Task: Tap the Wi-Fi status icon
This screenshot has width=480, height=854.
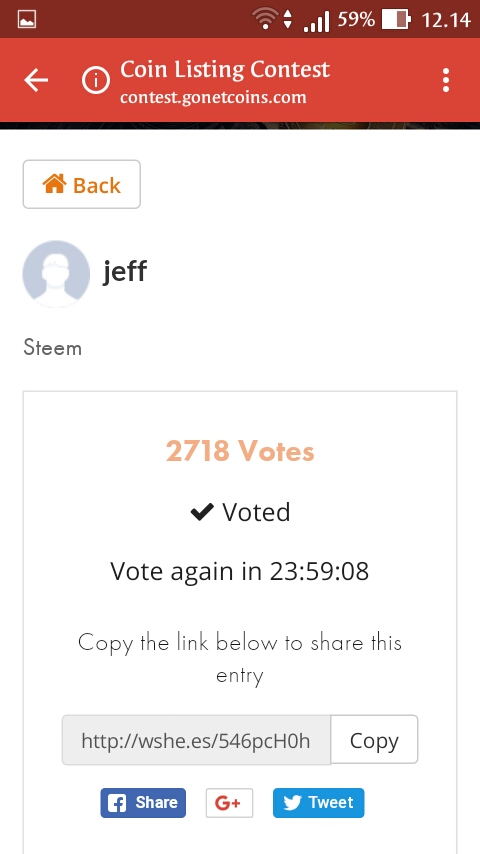Action: (265, 20)
